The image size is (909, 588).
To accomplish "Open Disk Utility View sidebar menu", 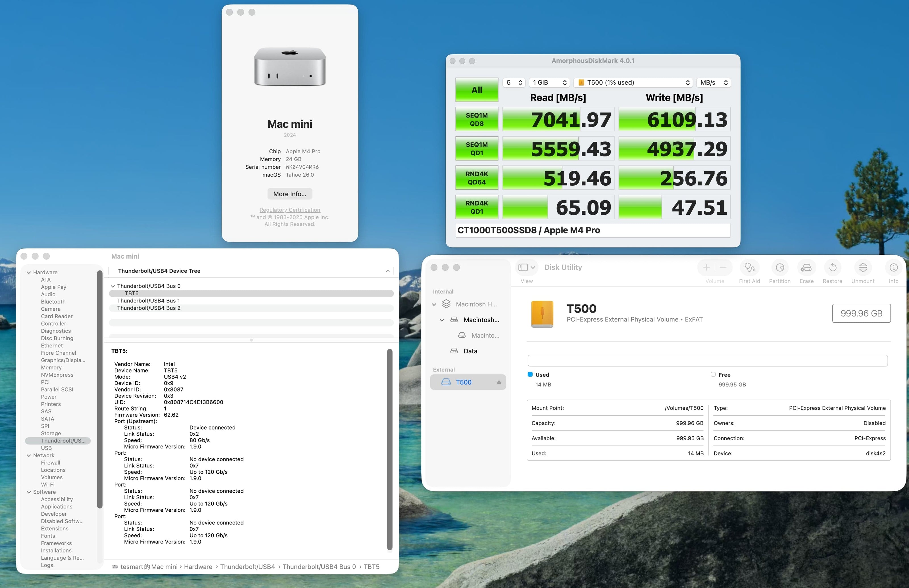I will click(527, 268).
